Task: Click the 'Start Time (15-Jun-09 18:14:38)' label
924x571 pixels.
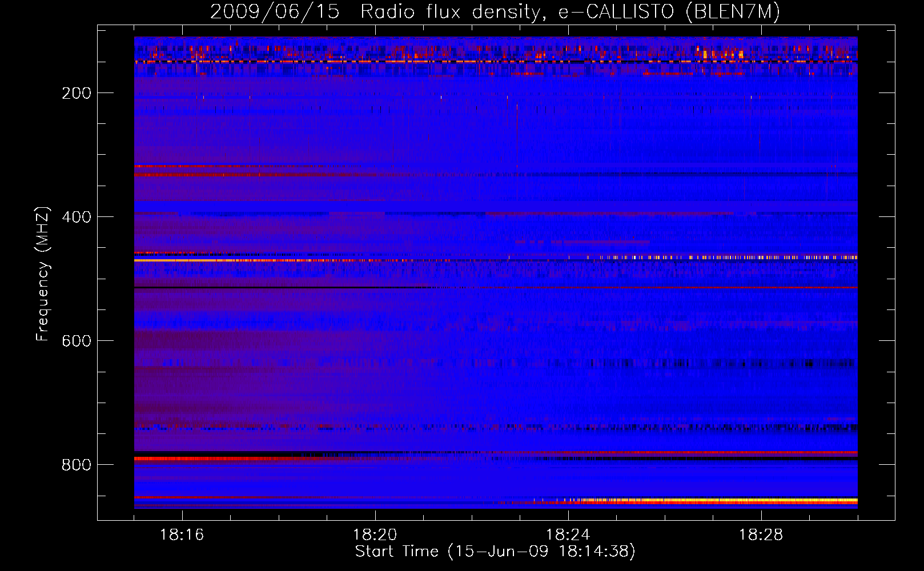Action: coord(495,552)
